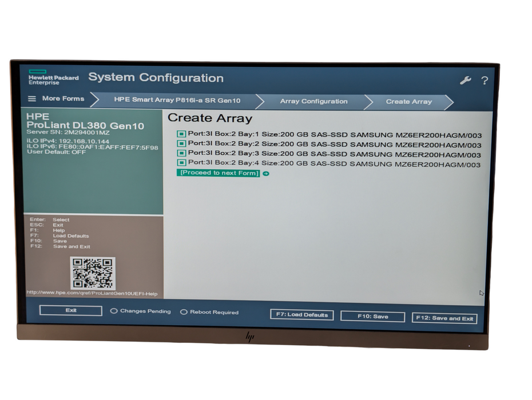This screenshot has width=532, height=400.
Task: Click the F7: Load Defaults help line
Action: pyautogui.click(x=59, y=235)
